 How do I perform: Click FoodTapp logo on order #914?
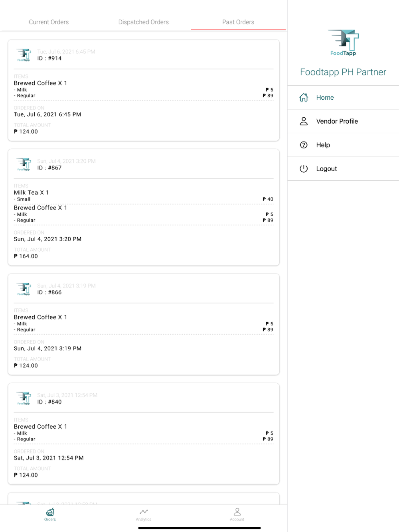click(x=24, y=55)
